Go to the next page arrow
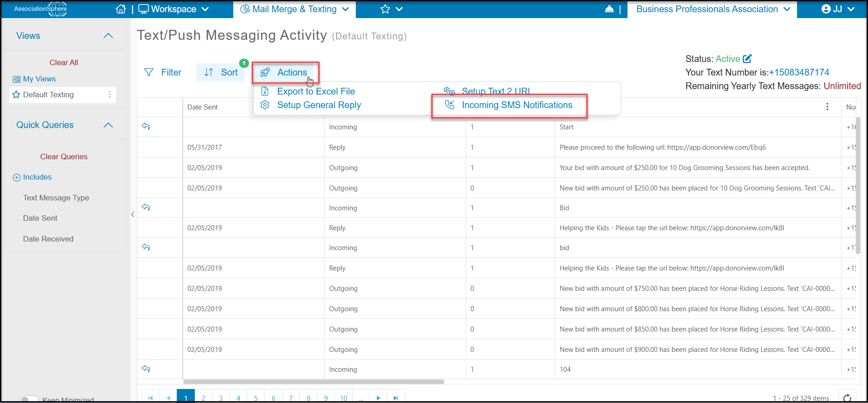The width and height of the screenshot is (868, 403). coord(378,398)
